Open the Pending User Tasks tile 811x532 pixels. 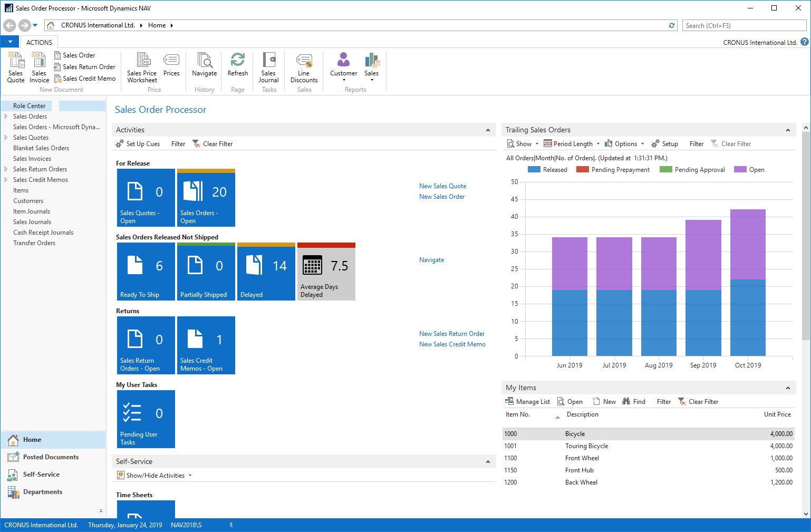click(146, 419)
